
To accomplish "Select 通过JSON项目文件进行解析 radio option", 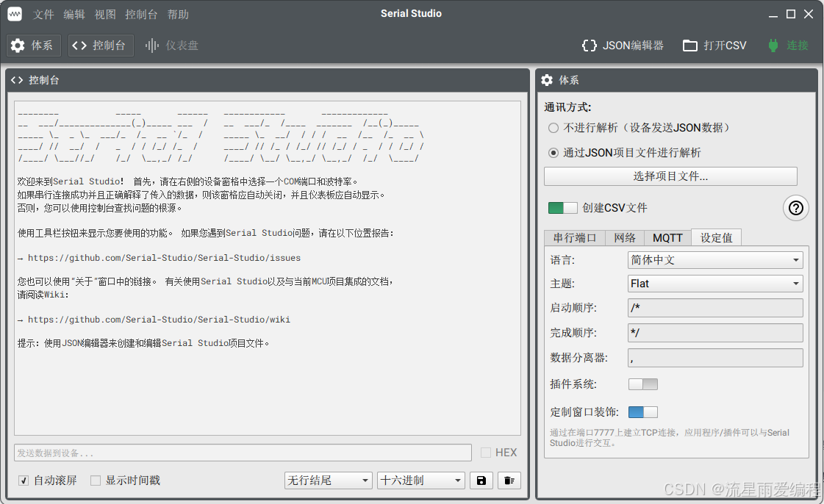I will (x=553, y=153).
